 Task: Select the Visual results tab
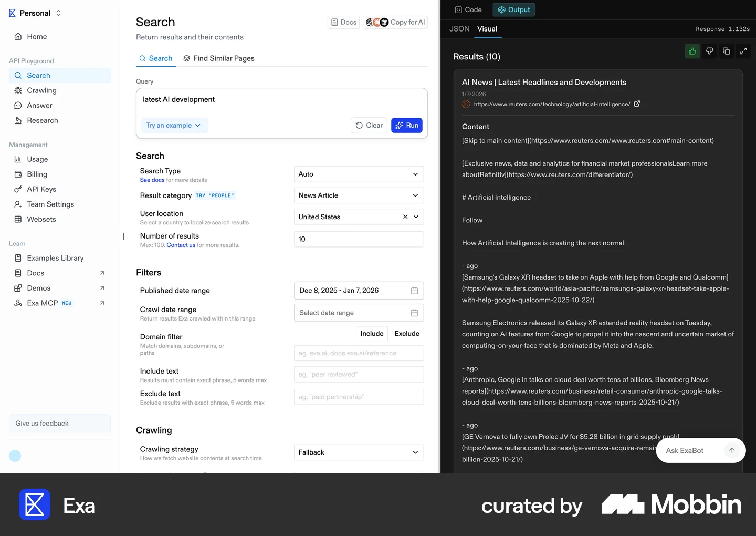tap(487, 29)
